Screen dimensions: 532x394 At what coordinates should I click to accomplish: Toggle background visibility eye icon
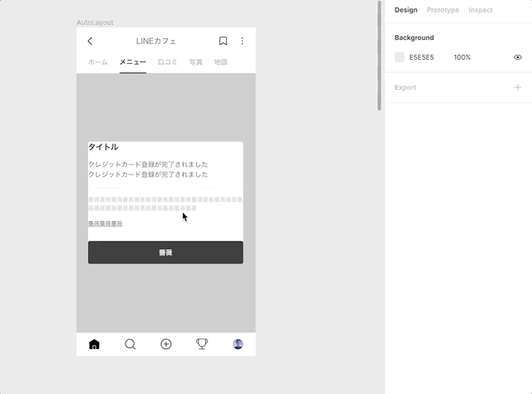pyautogui.click(x=518, y=57)
